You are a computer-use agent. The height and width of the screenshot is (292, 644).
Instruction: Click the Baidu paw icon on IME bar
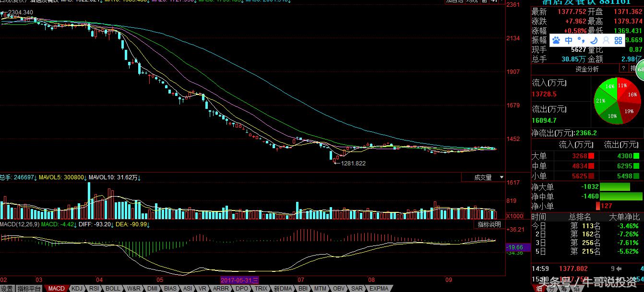pyautogui.click(x=556, y=41)
